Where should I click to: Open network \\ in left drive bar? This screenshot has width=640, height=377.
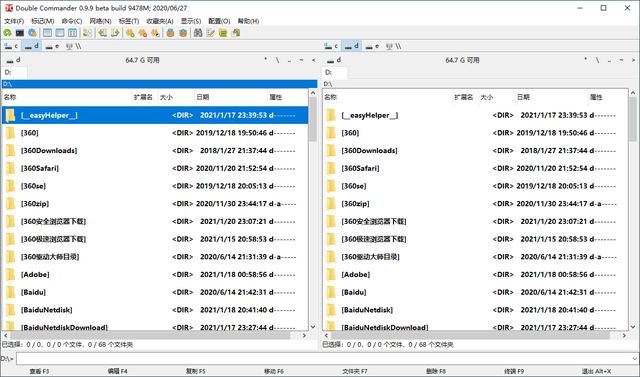[x=73, y=46]
